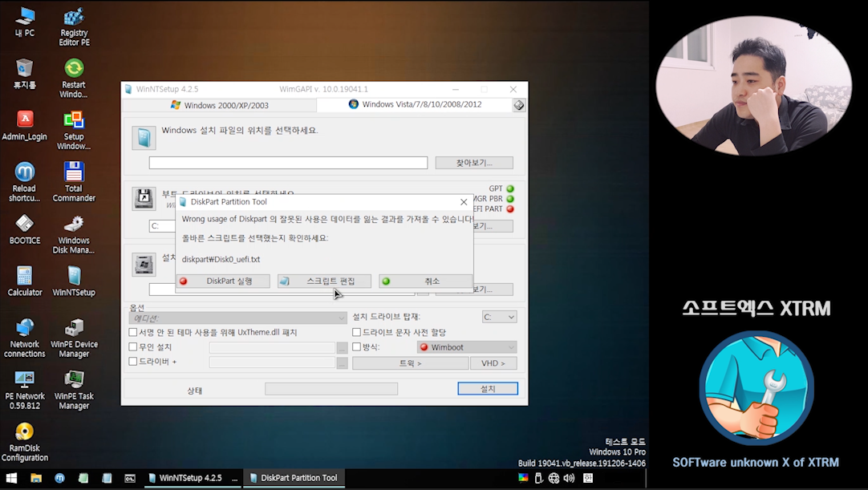Click the 스크립트 편집 button
This screenshot has height=490, width=868.
click(x=324, y=281)
